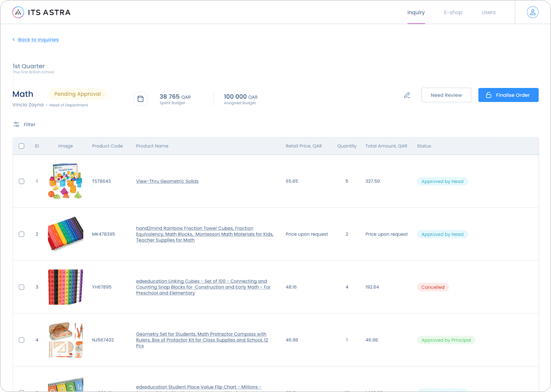551x392 pixels.
Task: Expand the Retail Price column header
Action: pos(304,146)
